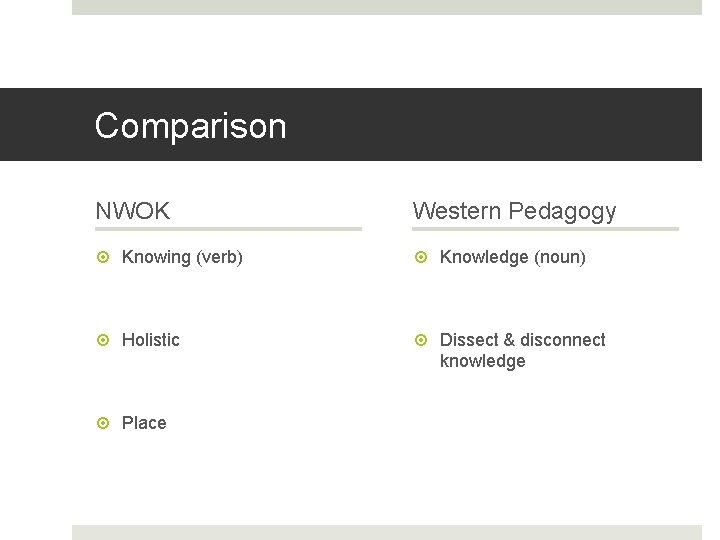Click the "NWOK" column heading
The image size is (720, 540).
[x=132, y=211]
